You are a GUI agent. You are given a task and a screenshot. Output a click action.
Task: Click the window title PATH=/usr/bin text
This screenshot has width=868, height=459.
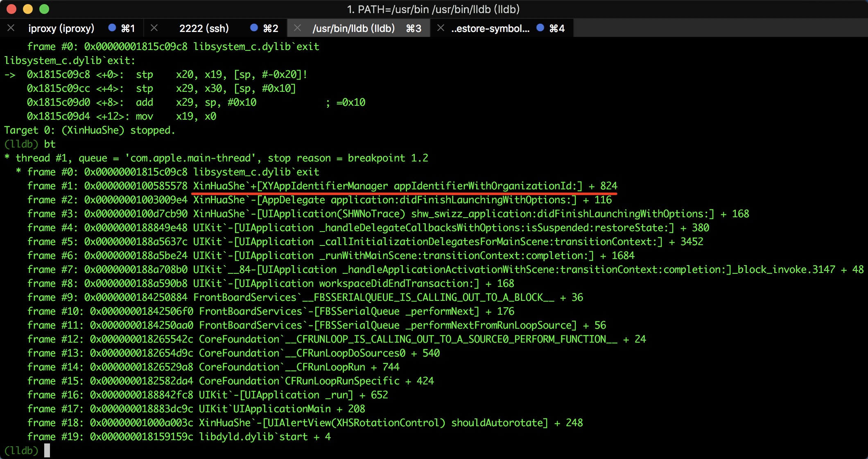433,9
